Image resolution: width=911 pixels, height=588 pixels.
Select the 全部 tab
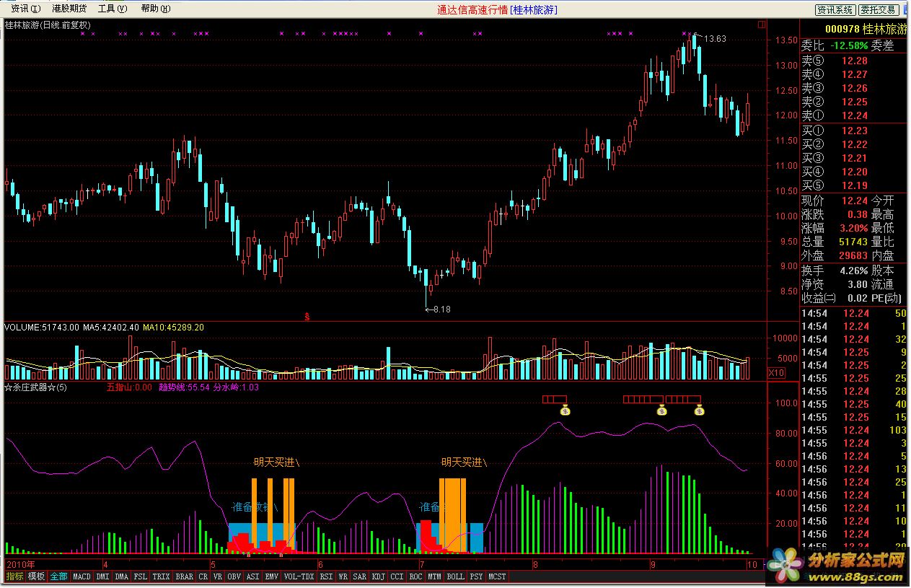[58, 576]
